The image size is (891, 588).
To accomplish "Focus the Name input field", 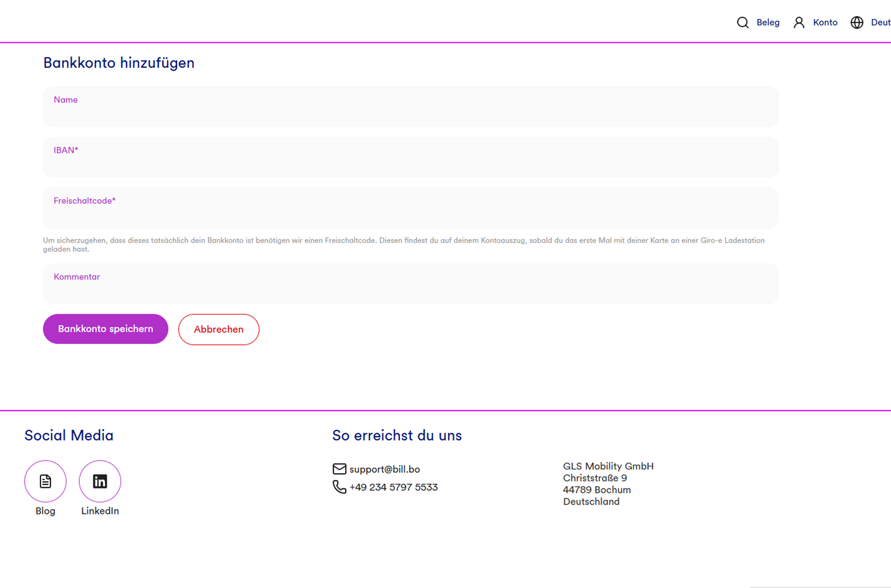I will coord(411,107).
